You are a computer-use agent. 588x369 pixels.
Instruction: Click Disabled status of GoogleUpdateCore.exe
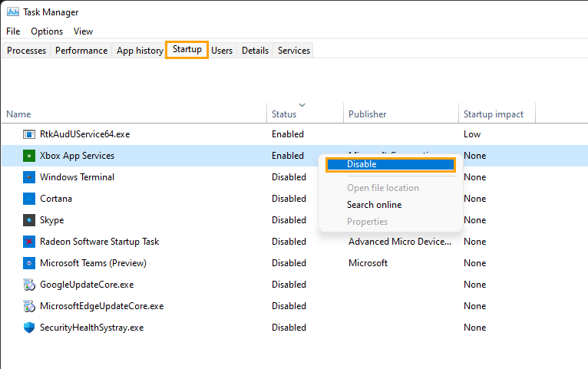click(x=289, y=285)
